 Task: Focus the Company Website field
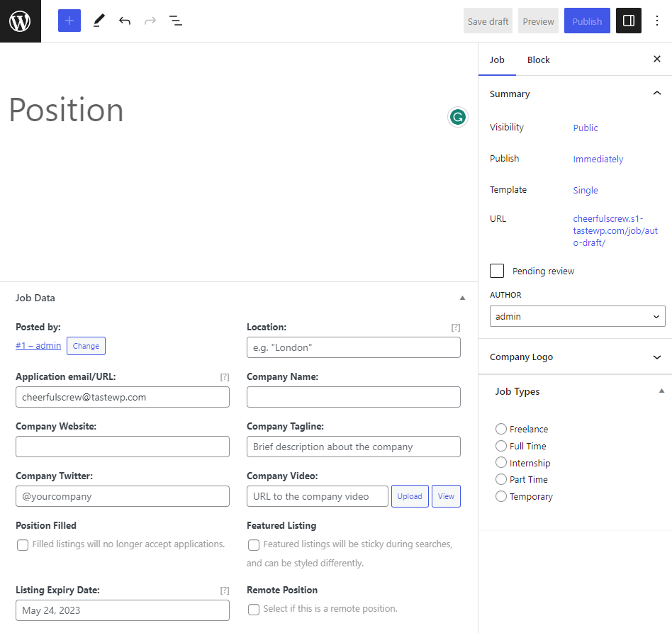click(123, 447)
